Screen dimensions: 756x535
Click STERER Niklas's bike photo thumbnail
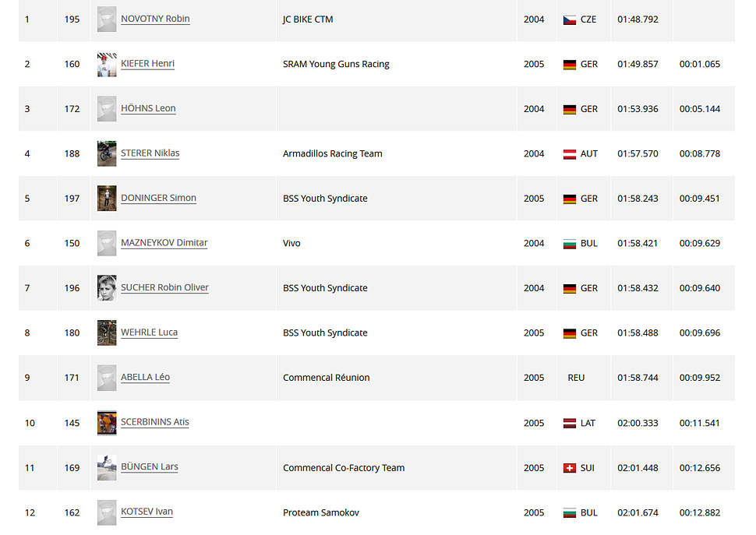tap(107, 153)
